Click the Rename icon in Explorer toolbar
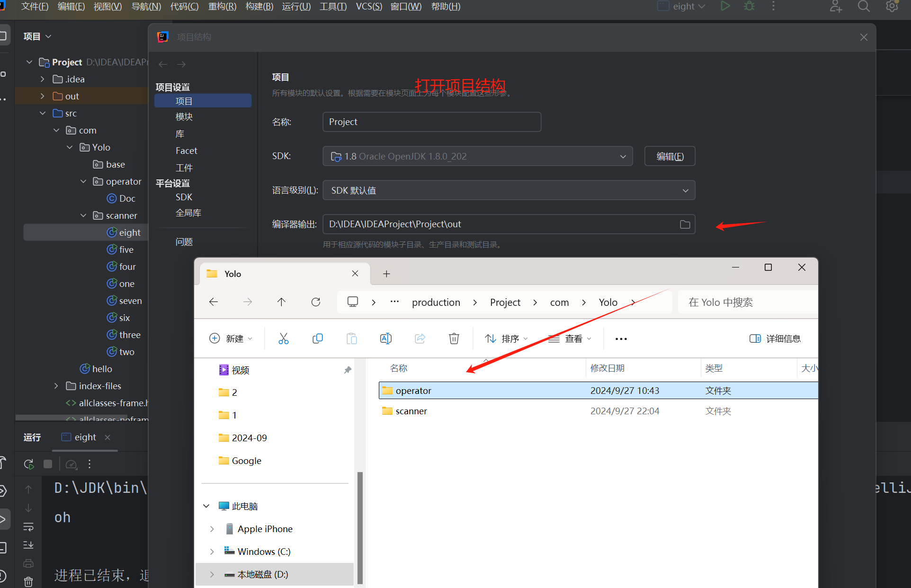Screen dimensions: 911x588 (386, 339)
